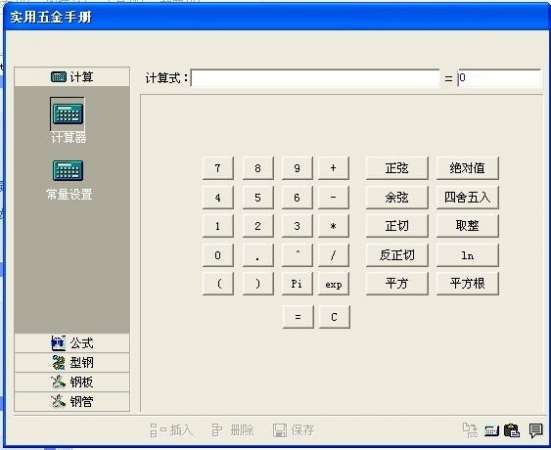551x450 pixels.
Task: Click the 删除 delete toolbar item
Action: coord(233,430)
